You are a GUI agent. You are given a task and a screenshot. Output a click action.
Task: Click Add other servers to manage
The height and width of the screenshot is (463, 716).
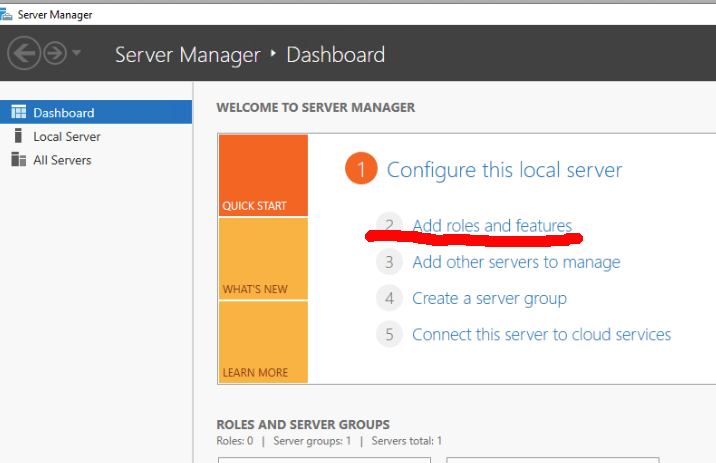point(516,262)
